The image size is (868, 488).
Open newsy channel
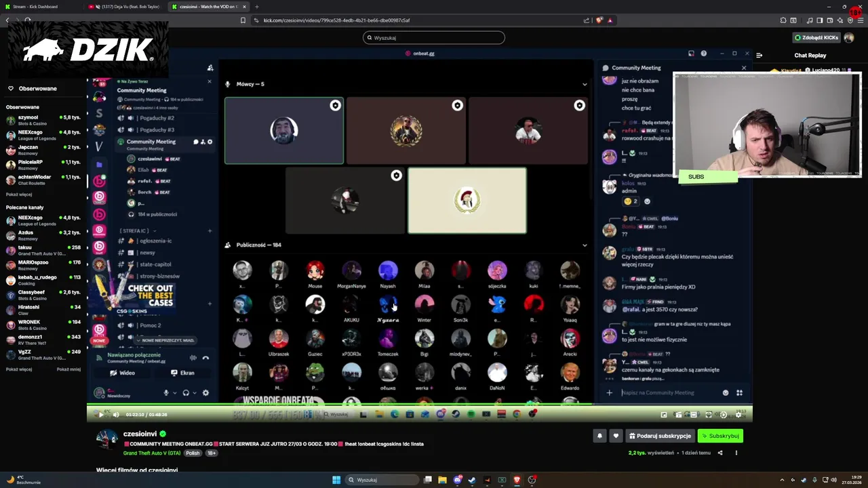click(146, 252)
